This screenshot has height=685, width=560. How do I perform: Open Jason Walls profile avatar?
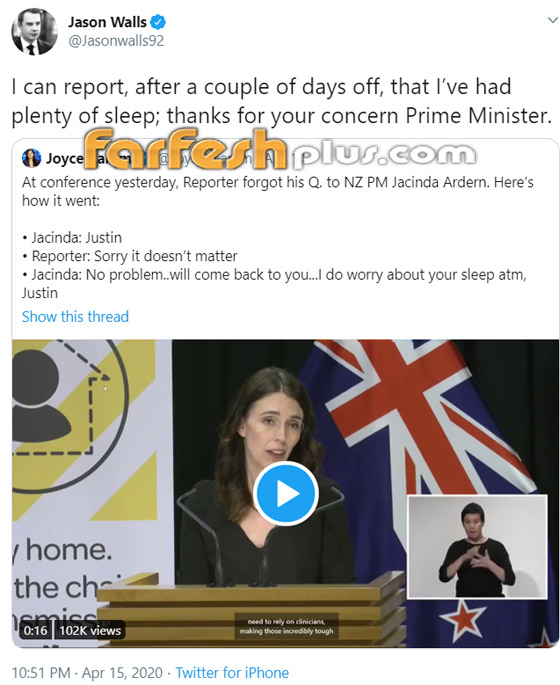[x=35, y=31]
